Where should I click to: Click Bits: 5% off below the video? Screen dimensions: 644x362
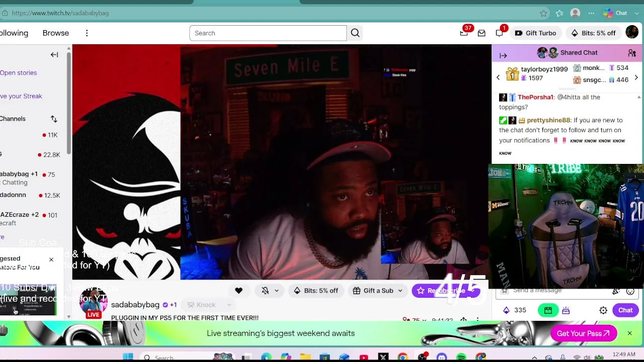[315, 291]
